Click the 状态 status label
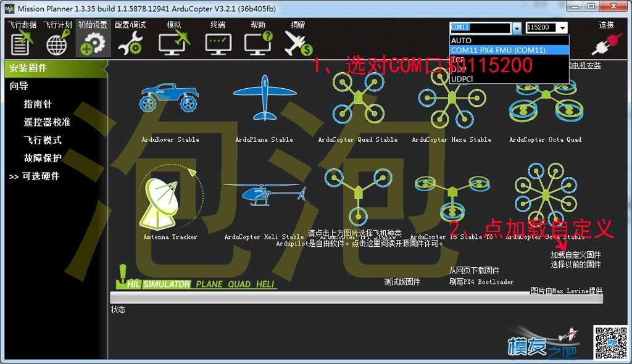 click(118, 310)
